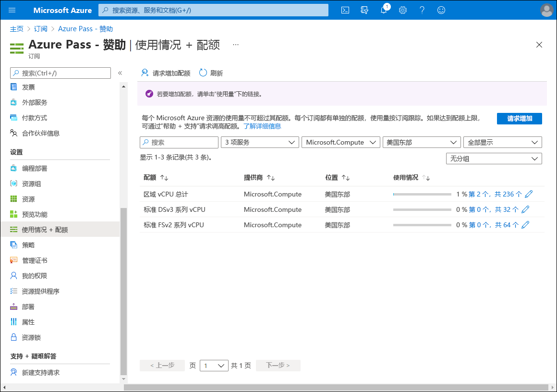Focus the quota list 搜索 field
557x392 pixels.
pos(179,142)
